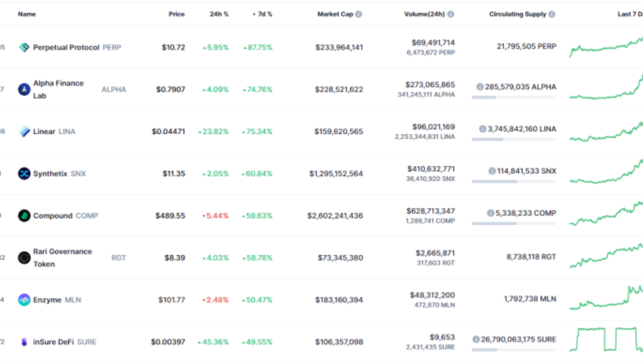Sort by the 24h % column header
Screen dimensions: 643x364
(x=219, y=14)
